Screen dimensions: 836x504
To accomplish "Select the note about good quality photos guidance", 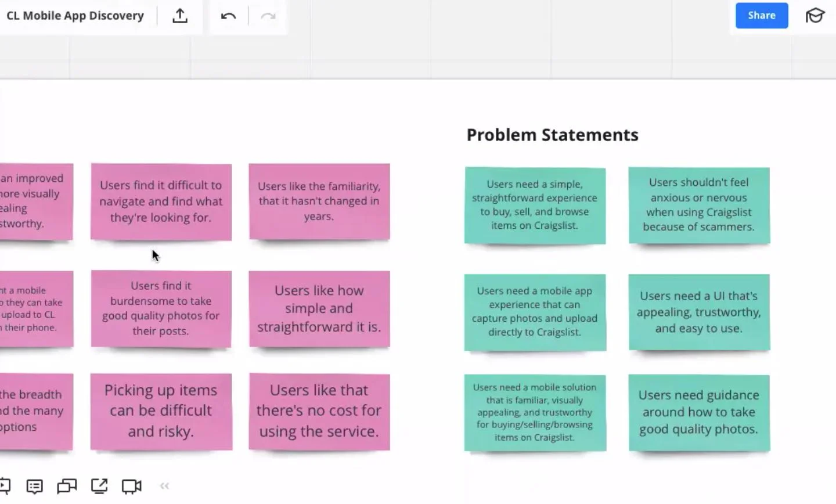I will [x=698, y=412].
